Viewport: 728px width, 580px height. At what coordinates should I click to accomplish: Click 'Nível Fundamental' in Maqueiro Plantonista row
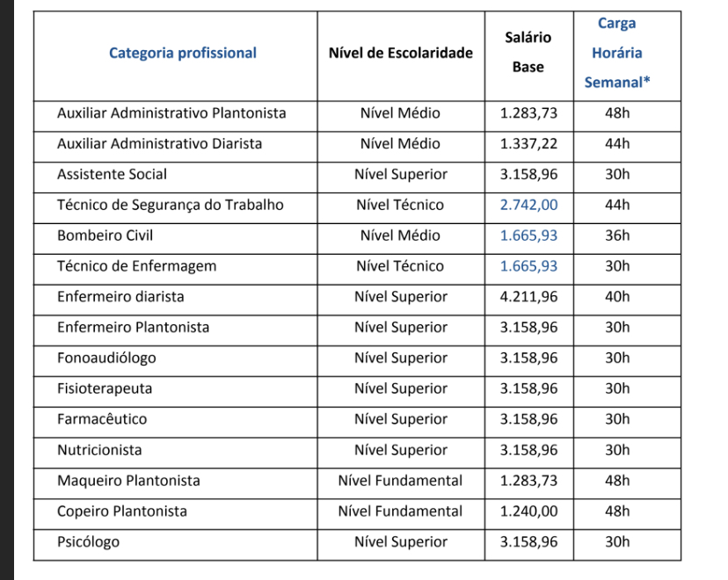pos(400,481)
